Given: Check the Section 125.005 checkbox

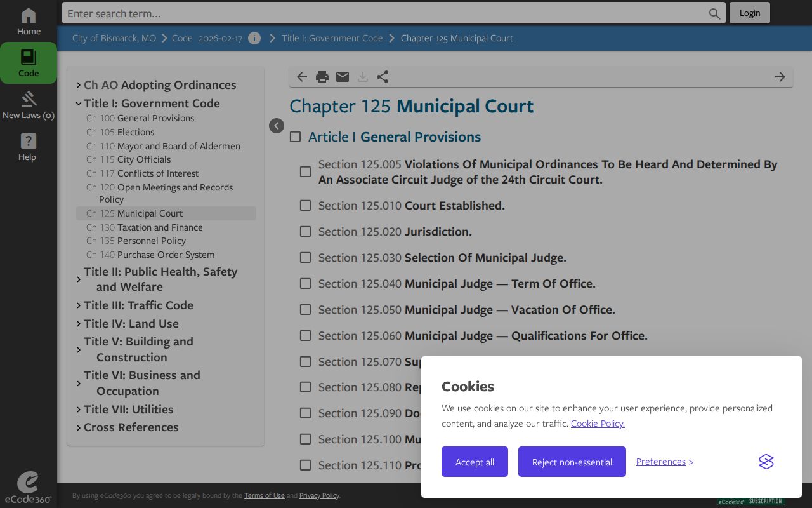Looking at the screenshot, I should [305, 172].
